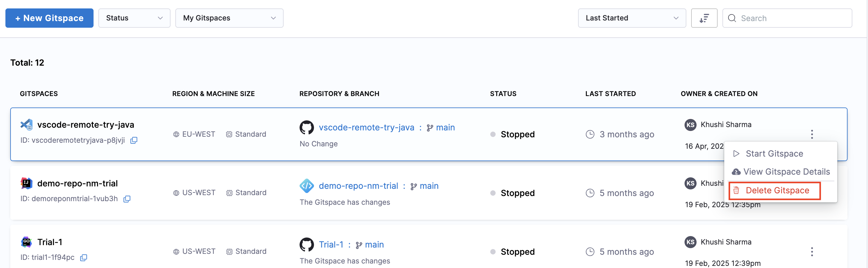Click the demo-repo-nm-trial repository code icon
This screenshot has width=868, height=268.
pos(307,186)
